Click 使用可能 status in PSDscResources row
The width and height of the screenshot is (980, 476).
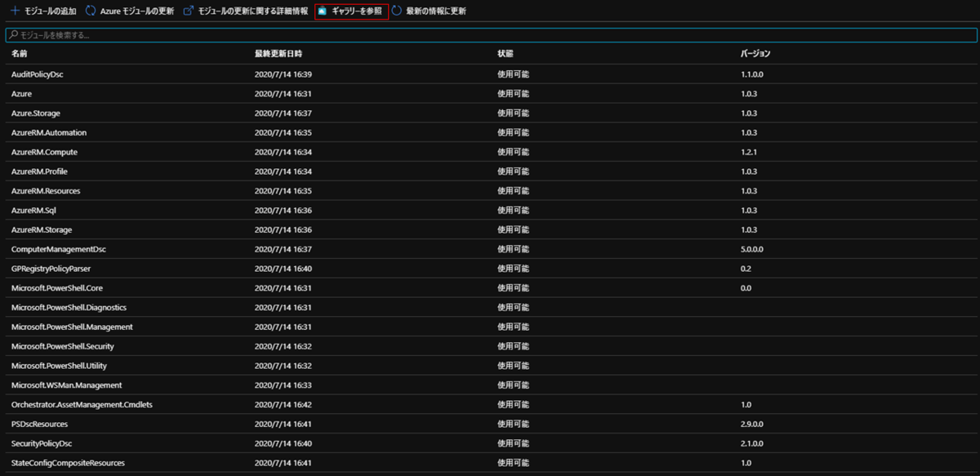coord(514,425)
